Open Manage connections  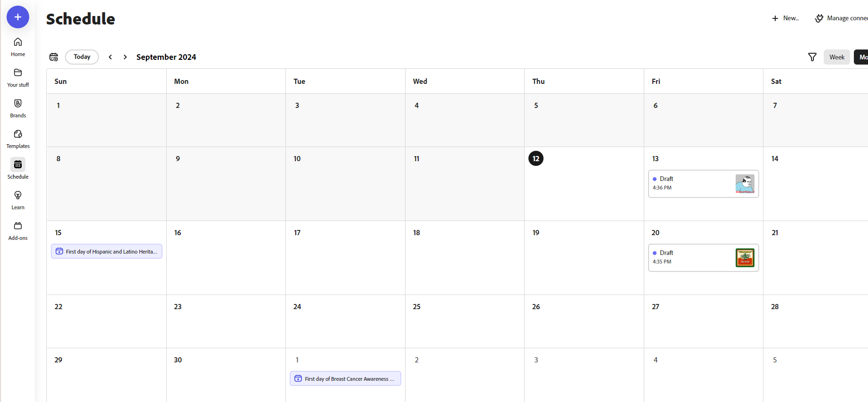click(x=843, y=18)
